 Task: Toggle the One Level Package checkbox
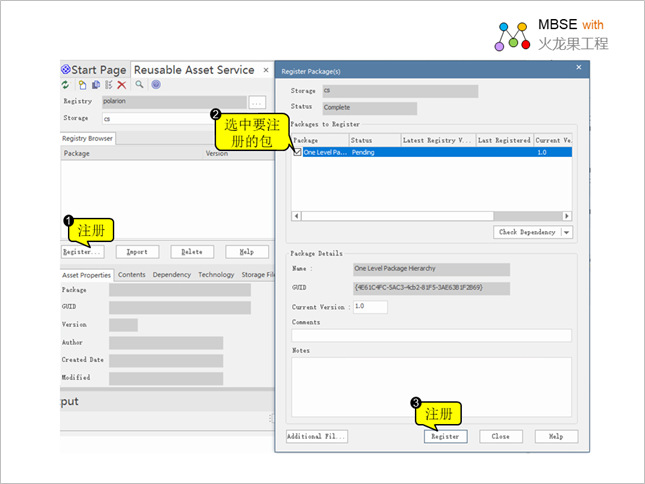(297, 153)
